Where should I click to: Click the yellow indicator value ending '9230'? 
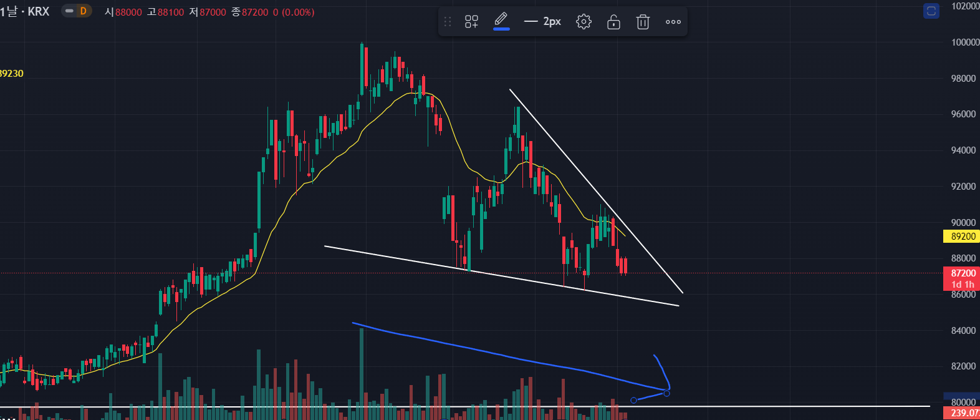coord(12,73)
